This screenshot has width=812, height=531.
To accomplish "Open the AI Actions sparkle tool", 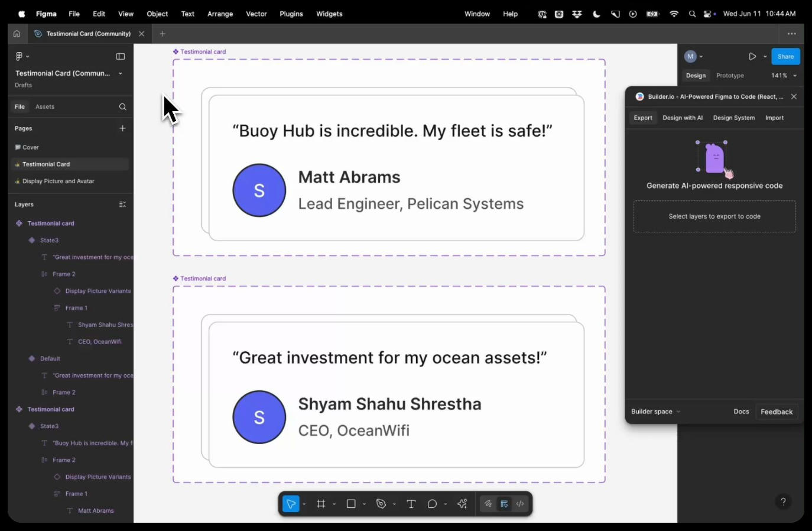I will point(462,504).
